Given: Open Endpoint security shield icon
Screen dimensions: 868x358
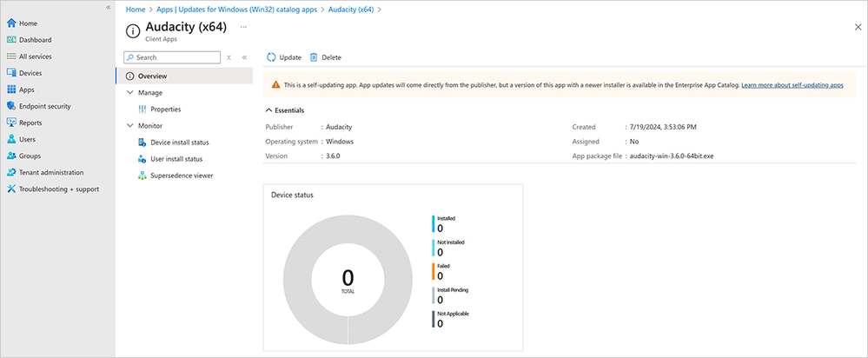Looking at the screenshot, I should pos(11,106).
